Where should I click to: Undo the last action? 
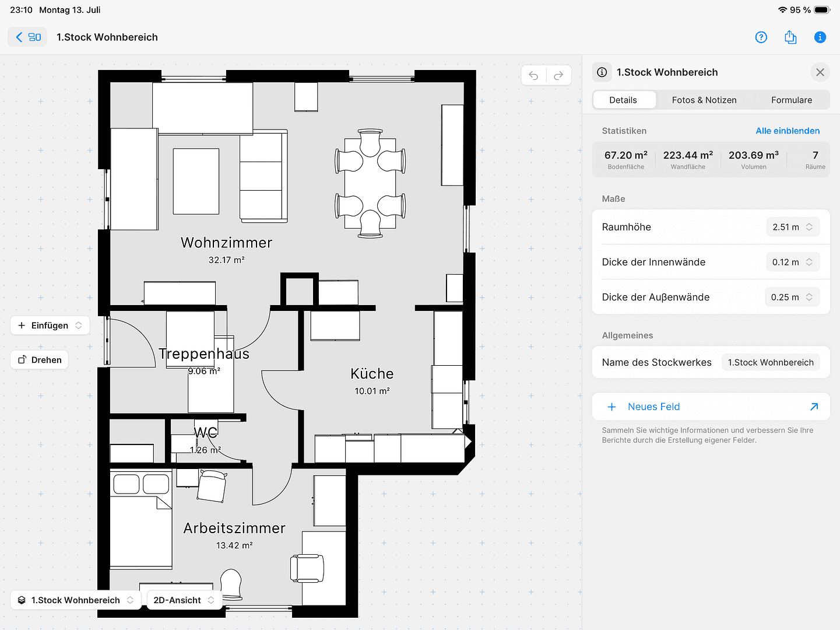point(533,75)
